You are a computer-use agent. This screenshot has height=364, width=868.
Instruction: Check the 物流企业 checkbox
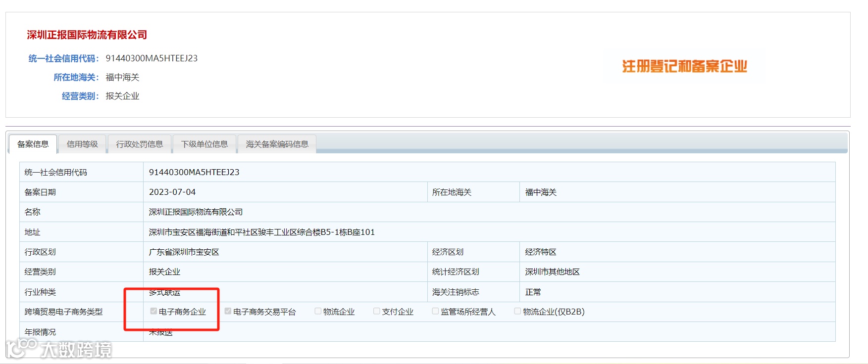pos(318,311)
